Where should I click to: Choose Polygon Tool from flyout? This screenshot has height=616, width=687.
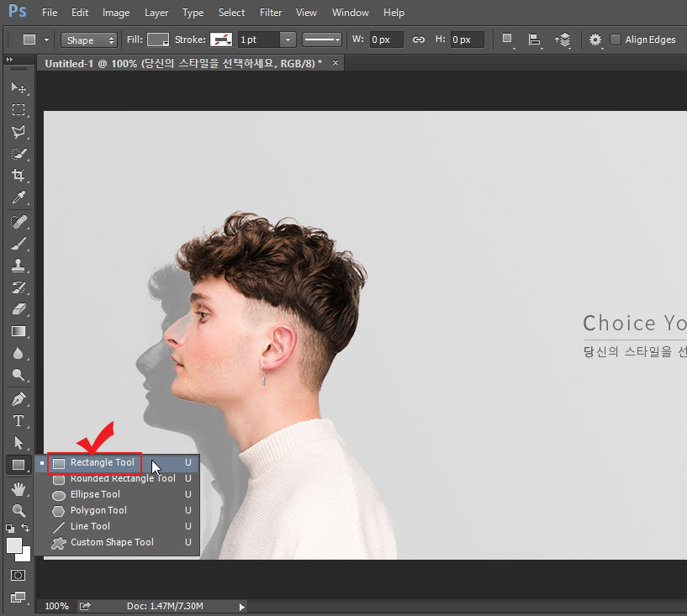[117, 510]
